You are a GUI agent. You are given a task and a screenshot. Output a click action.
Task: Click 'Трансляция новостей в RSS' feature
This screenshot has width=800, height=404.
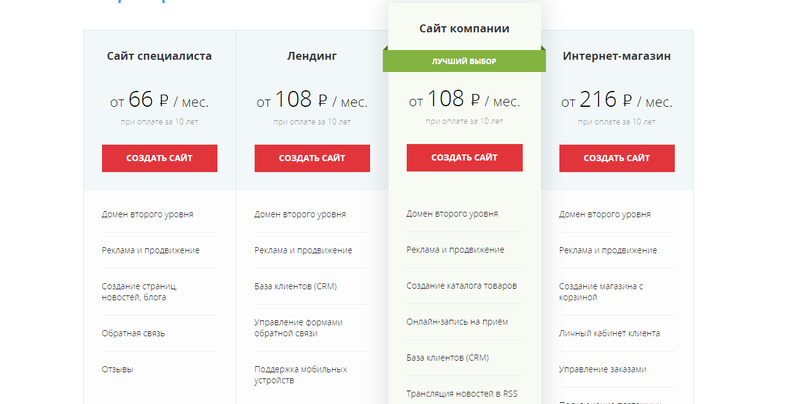click(x=462, y=394)
